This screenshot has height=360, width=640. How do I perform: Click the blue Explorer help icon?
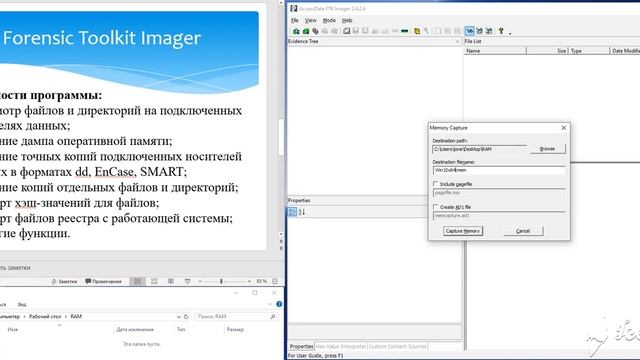point(279,304)
